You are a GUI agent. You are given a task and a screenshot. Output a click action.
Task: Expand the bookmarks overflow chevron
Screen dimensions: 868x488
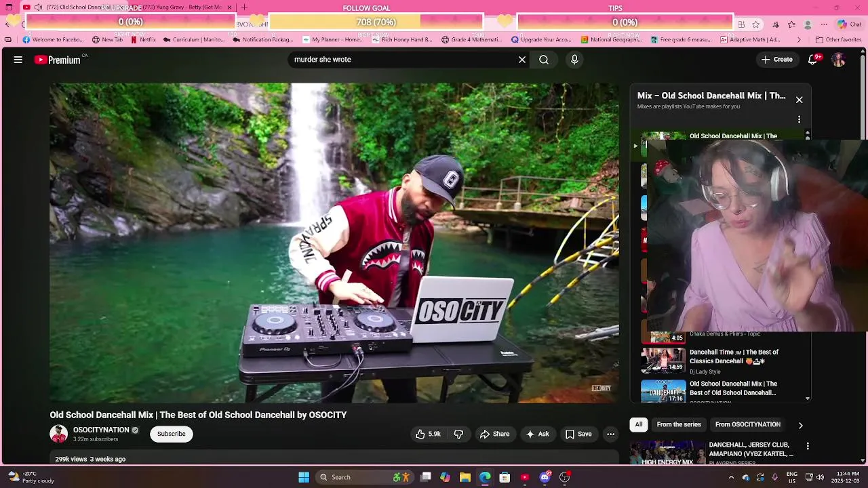pos(799,40)
